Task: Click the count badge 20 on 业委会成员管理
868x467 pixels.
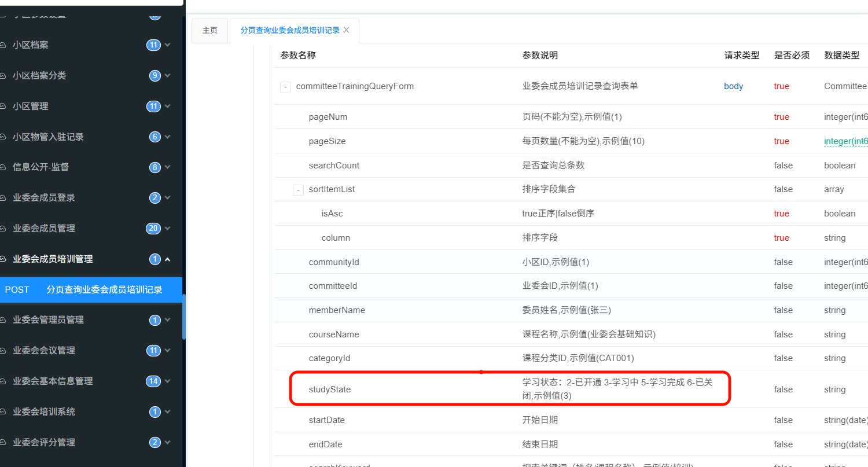Action: (x=153, y=228)
